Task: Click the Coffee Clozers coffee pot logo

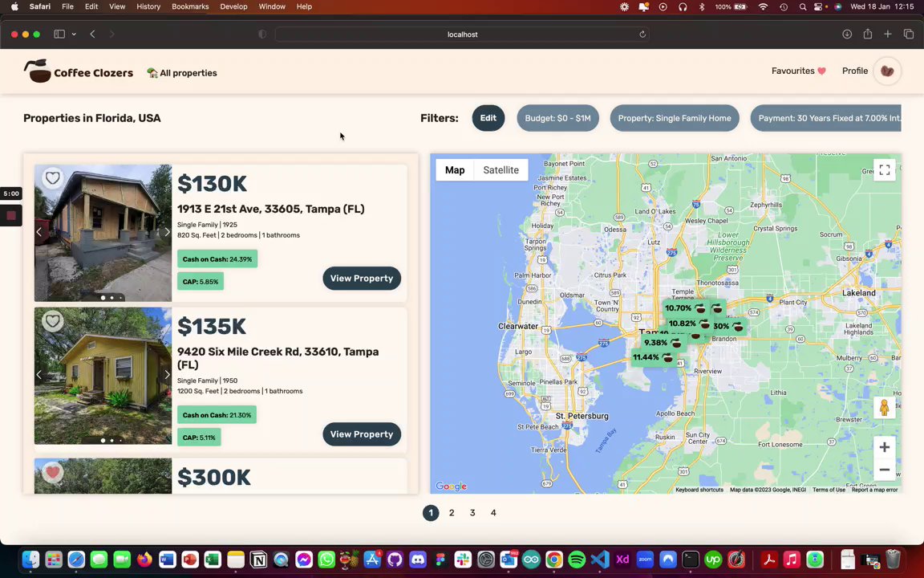Action: tap(37, 71)
